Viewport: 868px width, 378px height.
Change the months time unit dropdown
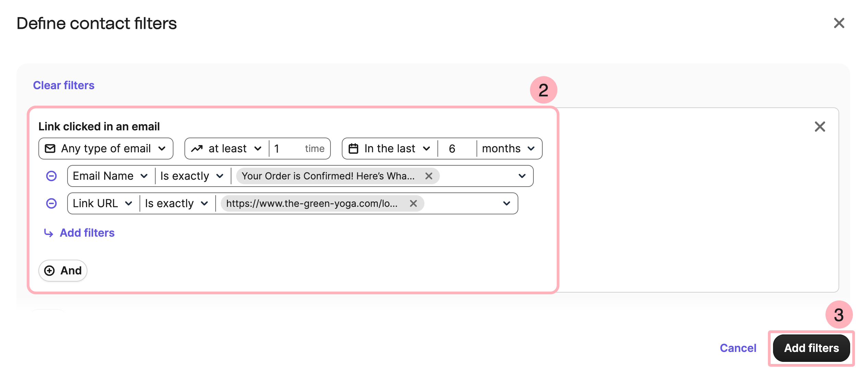coord(508,149)
